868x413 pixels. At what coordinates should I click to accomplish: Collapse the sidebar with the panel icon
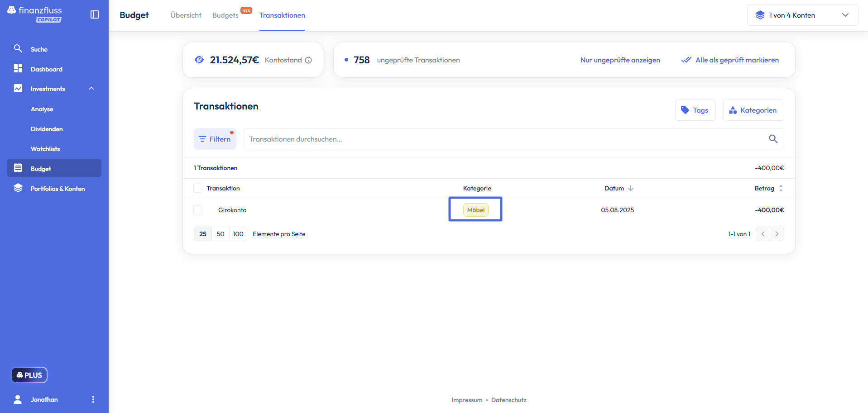tap(95, 14)
